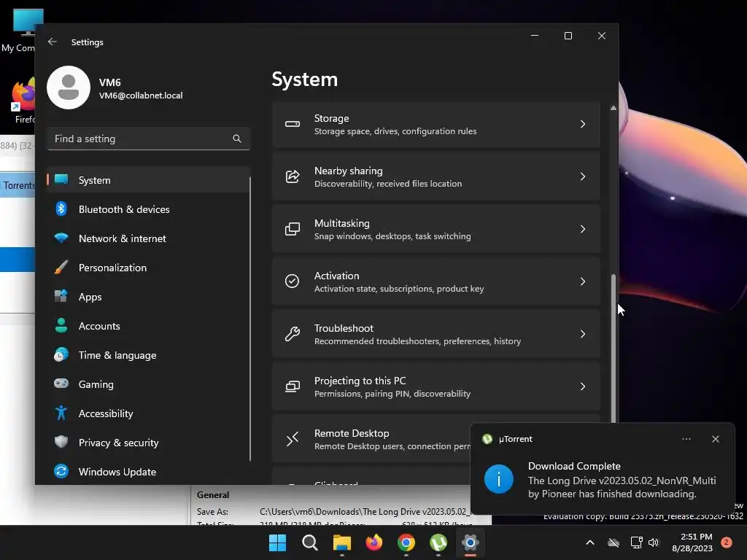Click VM6@collabnet.local account text

pyautogui.click(x=141, y=96)
